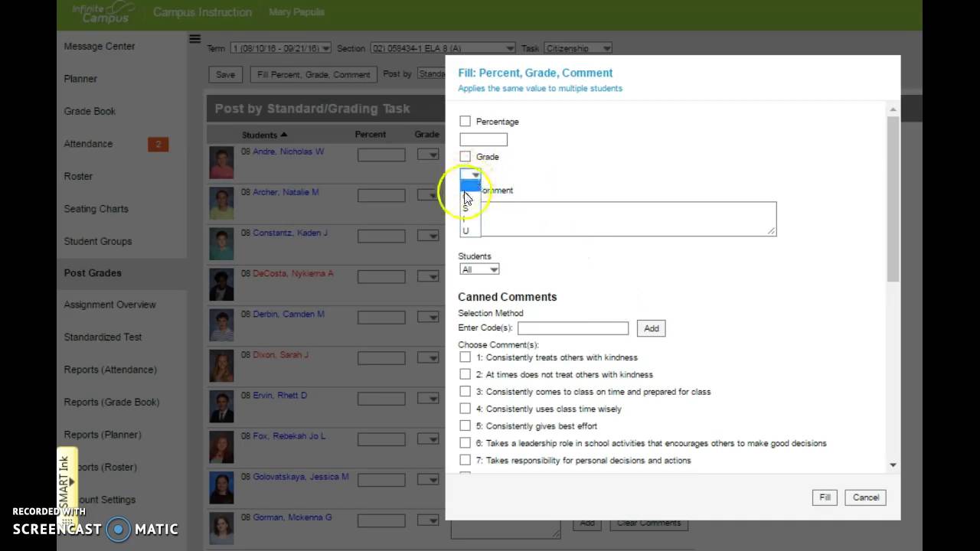Check comment 7: Takes responsibility for personal decisions

point(465,460)
